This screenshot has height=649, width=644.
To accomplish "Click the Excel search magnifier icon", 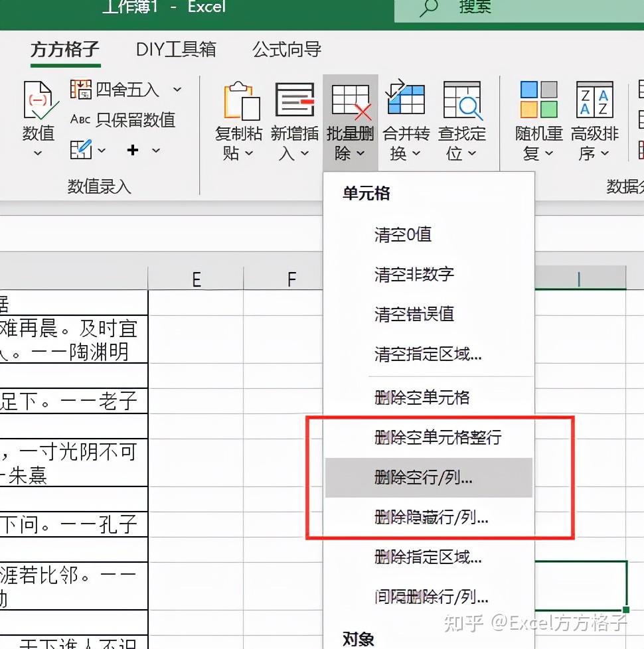I will [x=426, y=8].
